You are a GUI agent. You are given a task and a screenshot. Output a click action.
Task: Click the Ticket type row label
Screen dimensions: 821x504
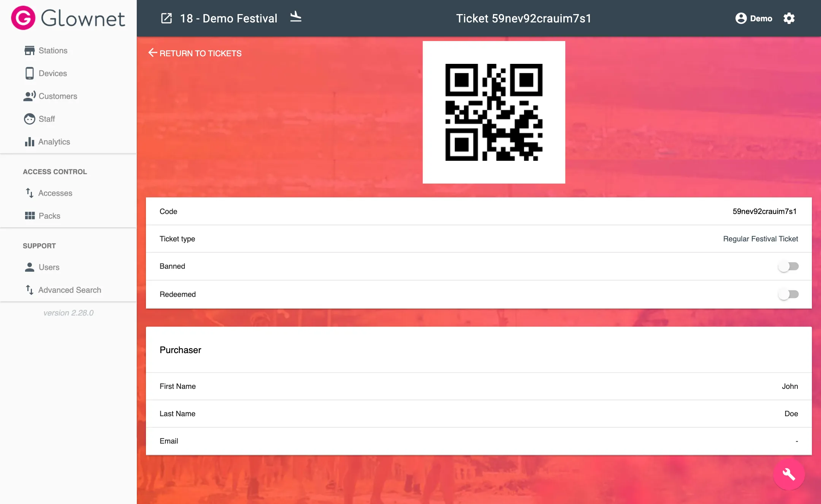(x=177, y=239)
